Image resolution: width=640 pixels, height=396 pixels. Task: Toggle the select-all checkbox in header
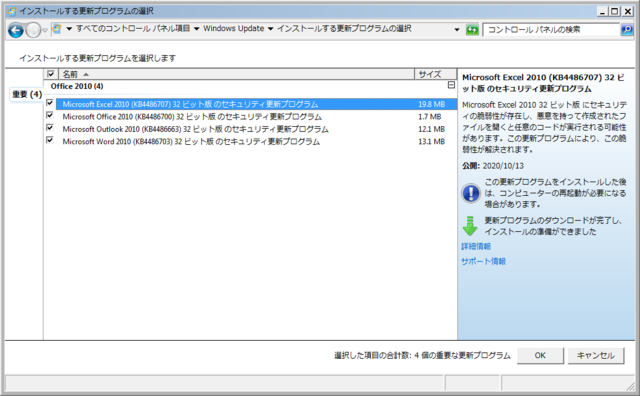(x=51, y=74)
